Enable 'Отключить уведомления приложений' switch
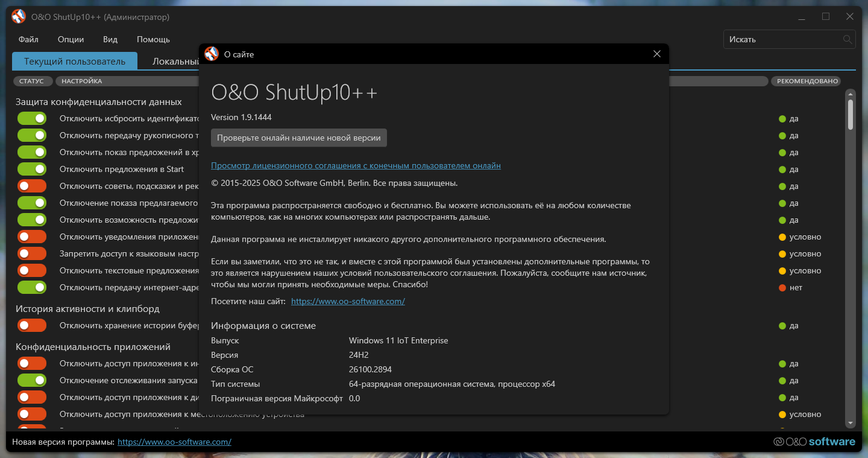 [x=32, y=237]
